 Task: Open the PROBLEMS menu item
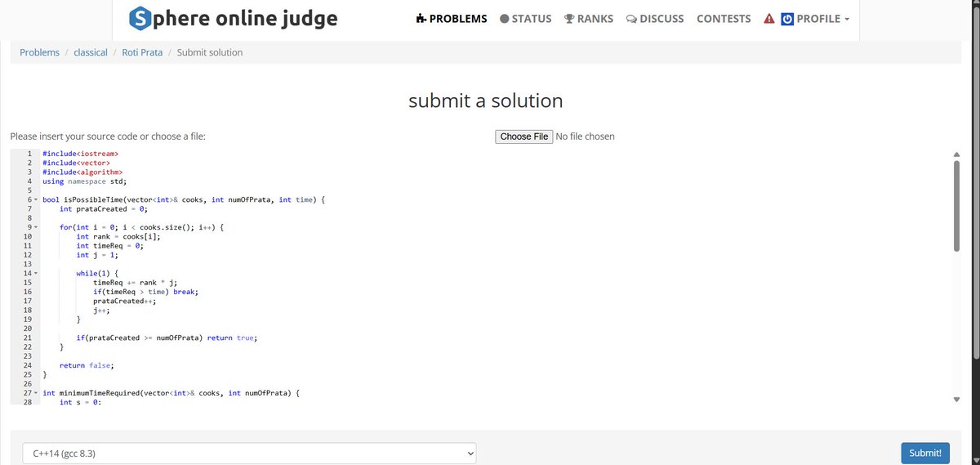[451, 19]
